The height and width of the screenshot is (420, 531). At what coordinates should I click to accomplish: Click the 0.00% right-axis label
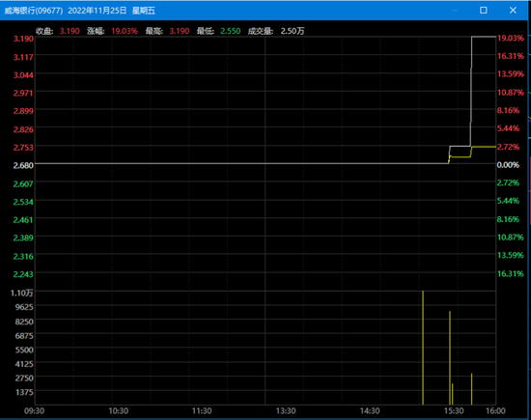(x=508, y=165)
